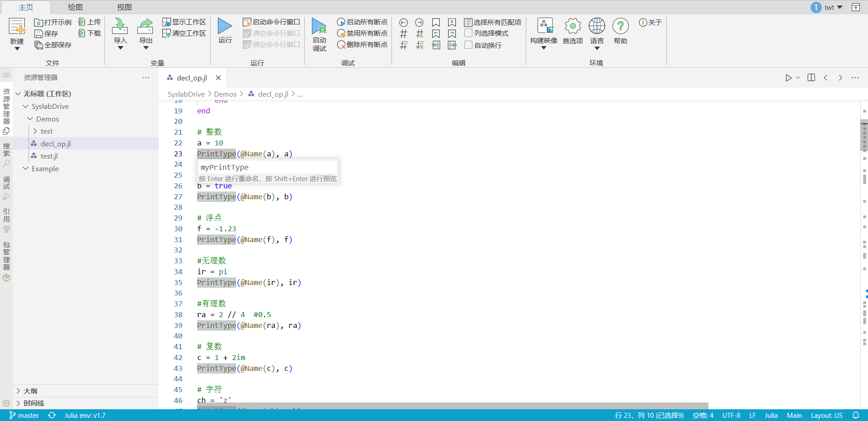Click the Julia language mode in status bar
Viewport: 868px width, 421px height.
point(771,415)
